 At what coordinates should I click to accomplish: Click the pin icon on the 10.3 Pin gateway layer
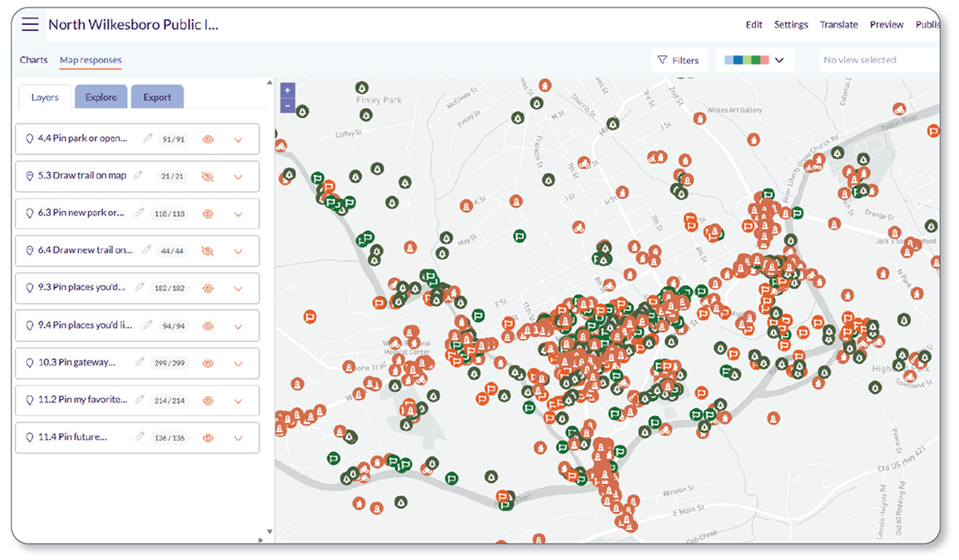pyautogui.click(x=30, y=362)
